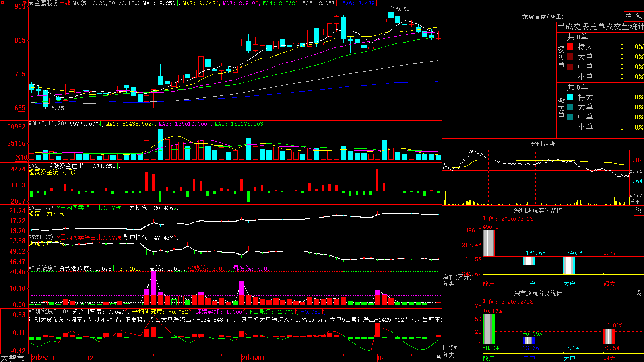
Task: Click the 12 month marker on timeline
Action: (90, 358)
